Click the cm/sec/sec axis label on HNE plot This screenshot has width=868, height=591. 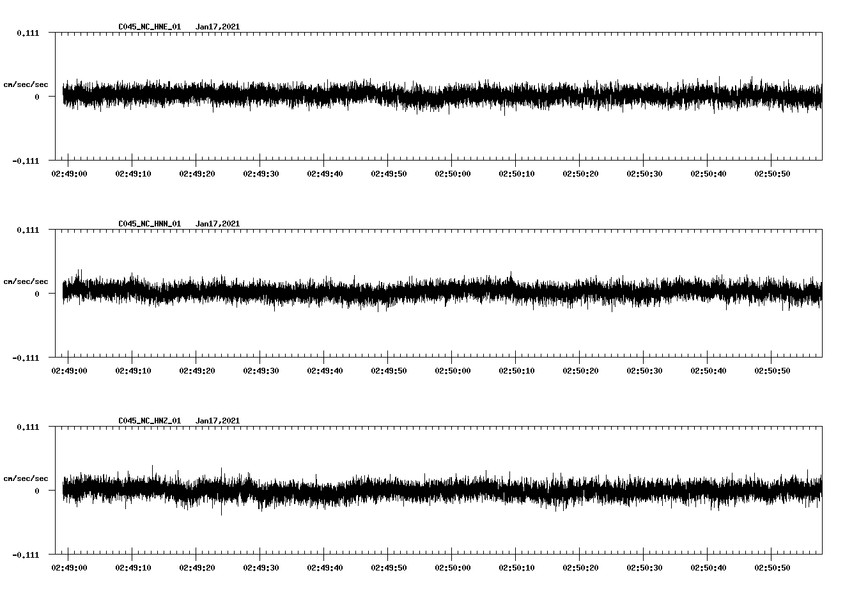pos(26,84)
